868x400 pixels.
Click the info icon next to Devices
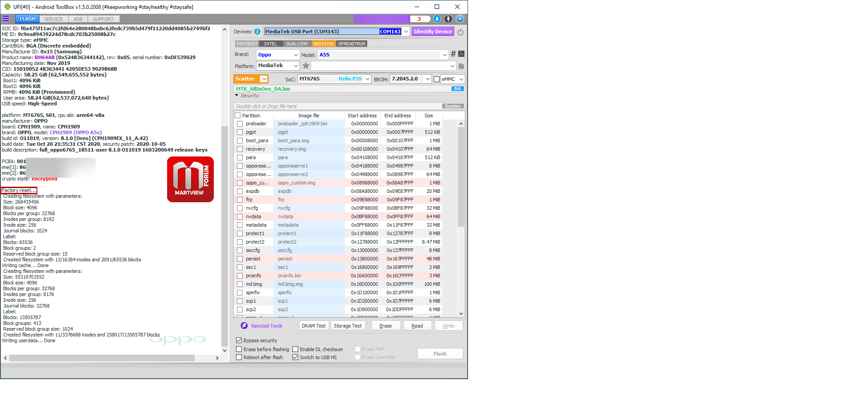point(257,32)
